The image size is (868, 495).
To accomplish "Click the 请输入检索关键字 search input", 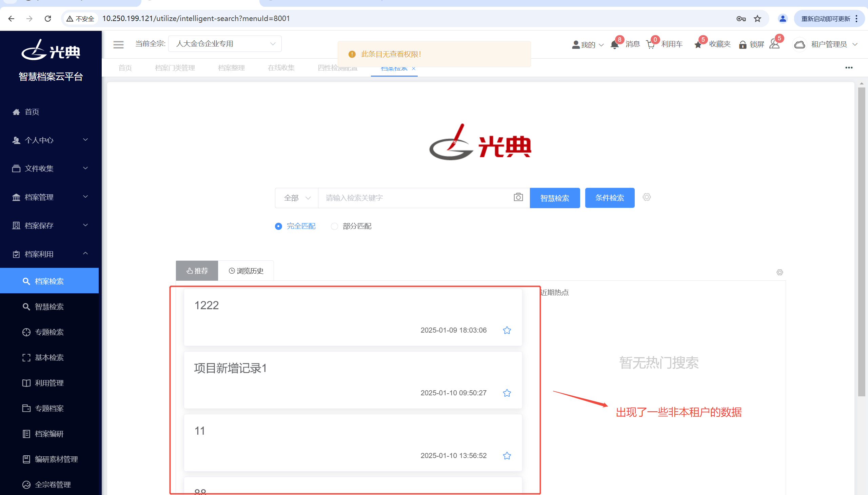I will pos(415,198).
